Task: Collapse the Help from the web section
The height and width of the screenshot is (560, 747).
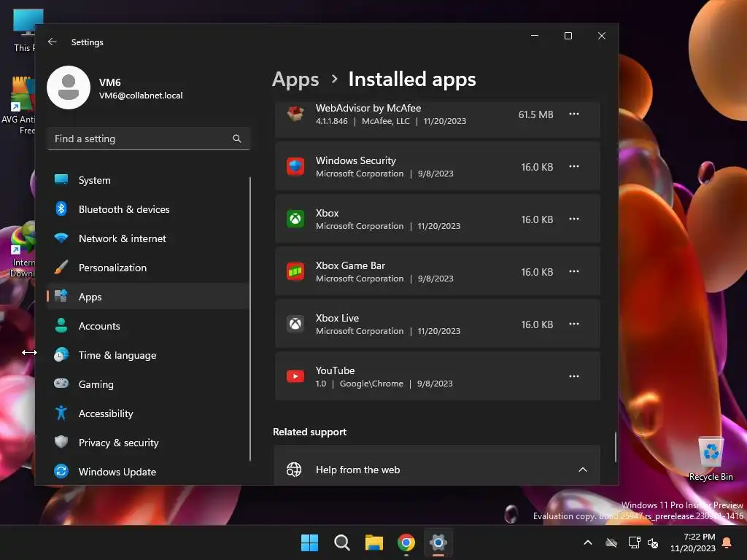Action: pos(583,470)
